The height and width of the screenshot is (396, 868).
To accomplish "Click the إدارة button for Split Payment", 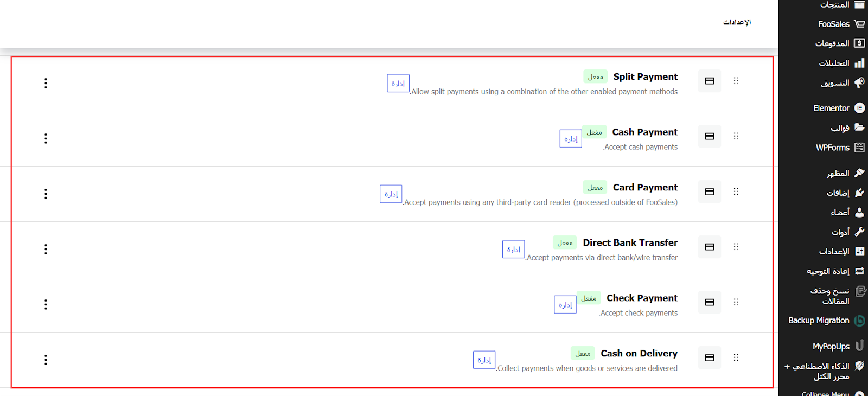I will 398,84.
